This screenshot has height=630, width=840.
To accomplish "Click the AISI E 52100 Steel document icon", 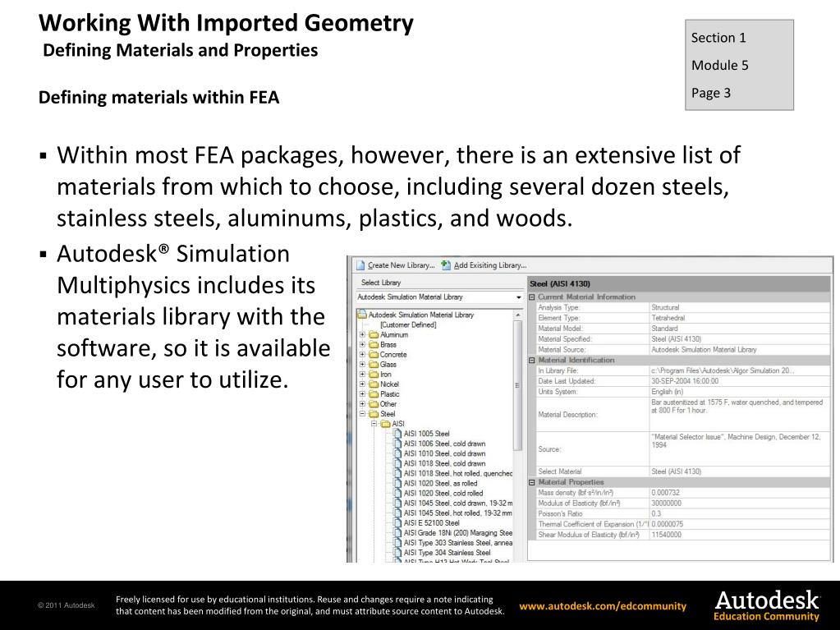I will coord(397,523).
